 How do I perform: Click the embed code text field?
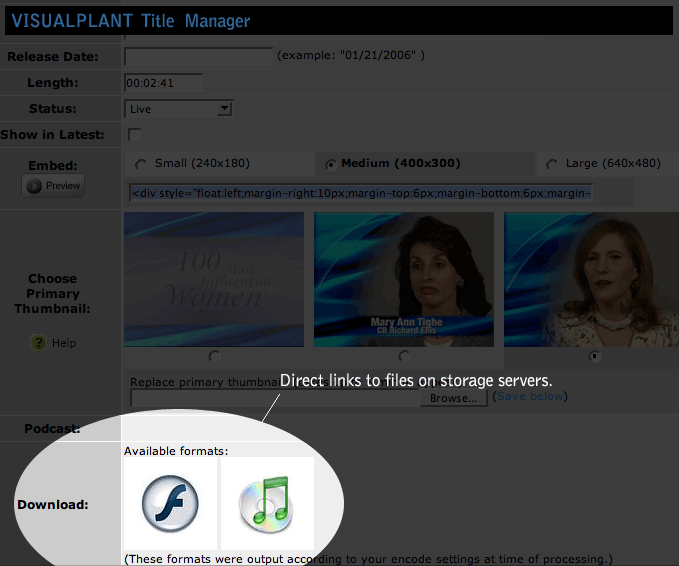[x=361, y=193]
